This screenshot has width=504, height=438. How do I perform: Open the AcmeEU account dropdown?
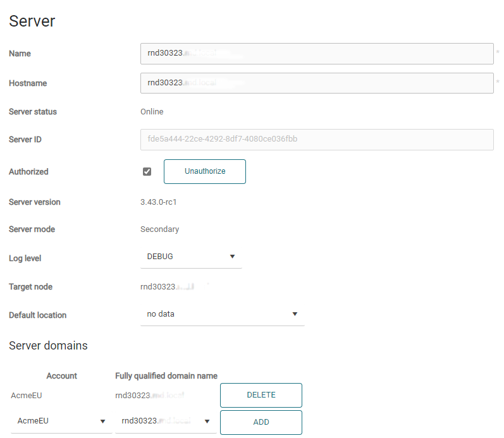(61, 422)
